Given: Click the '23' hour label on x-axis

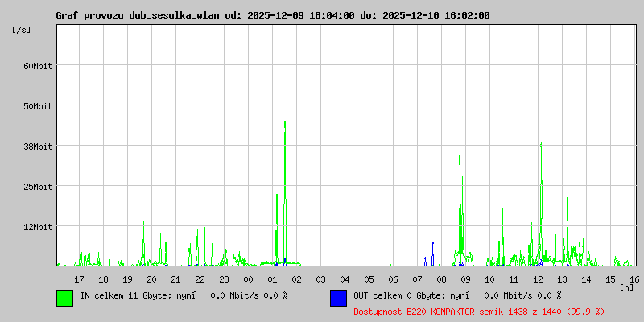Looking at the screenshot, I should pos(224,279).
